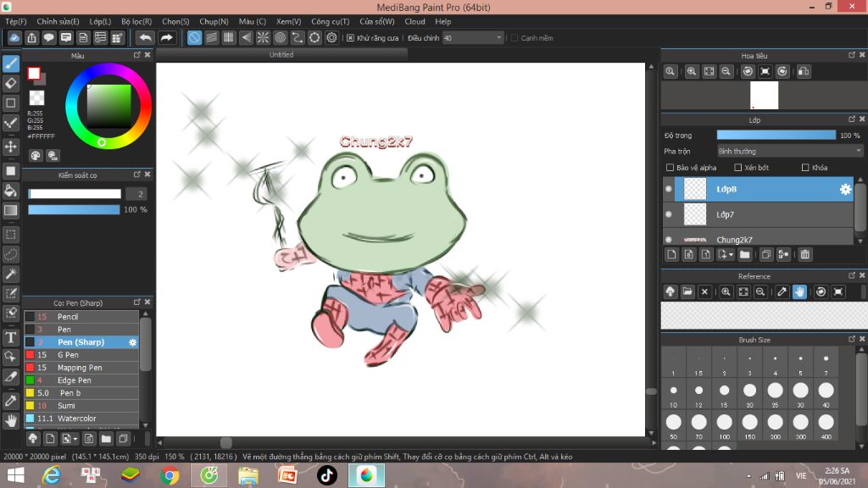Viewport: 868px width, 488px height.
Task: Hide the Lớp7 layer
Action: [669, 214]
